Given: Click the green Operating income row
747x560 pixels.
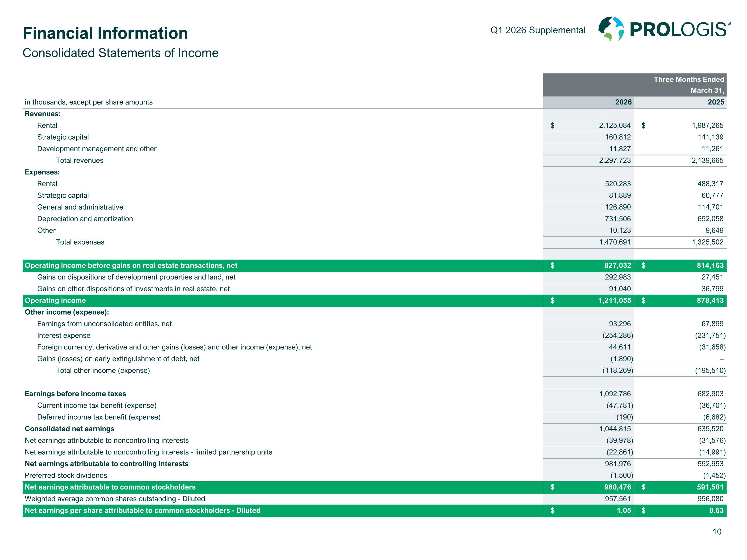Looking at the screenshot, I should 55,300.
